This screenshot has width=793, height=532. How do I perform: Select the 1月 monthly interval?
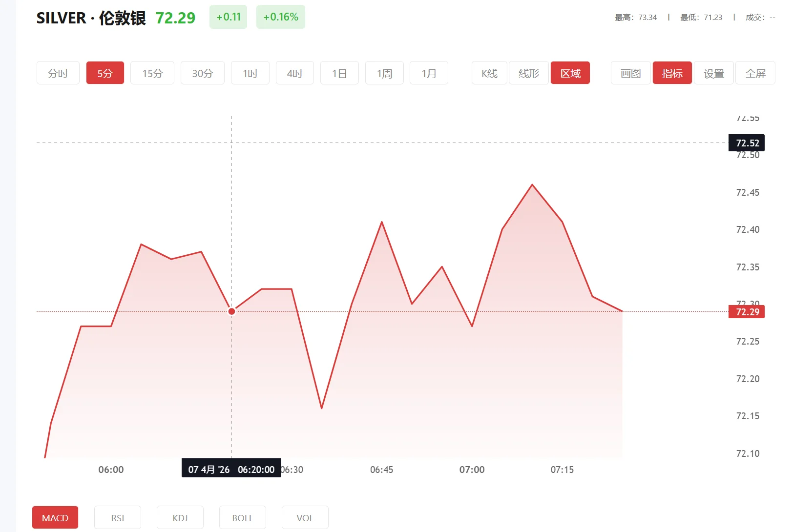(x=429, y=73)
